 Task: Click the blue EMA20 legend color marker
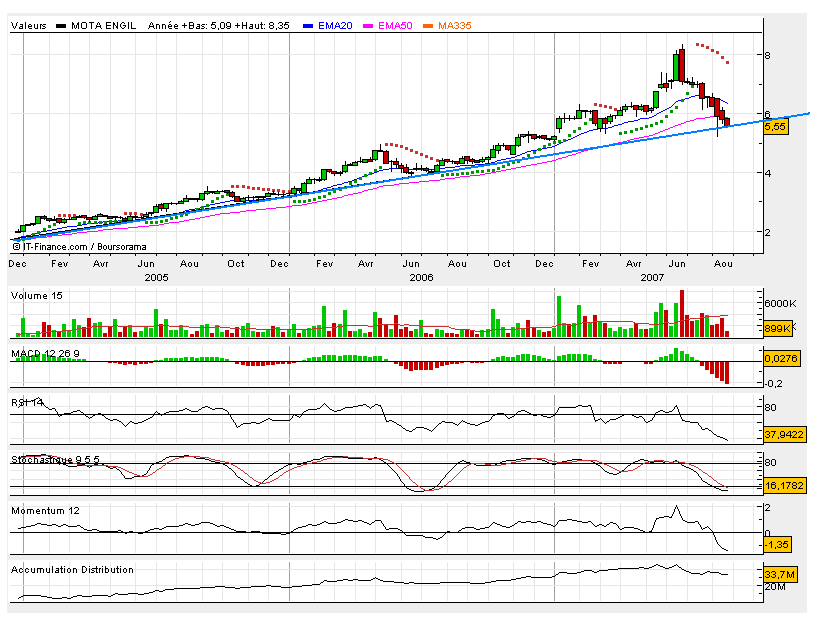click(308, 26)
